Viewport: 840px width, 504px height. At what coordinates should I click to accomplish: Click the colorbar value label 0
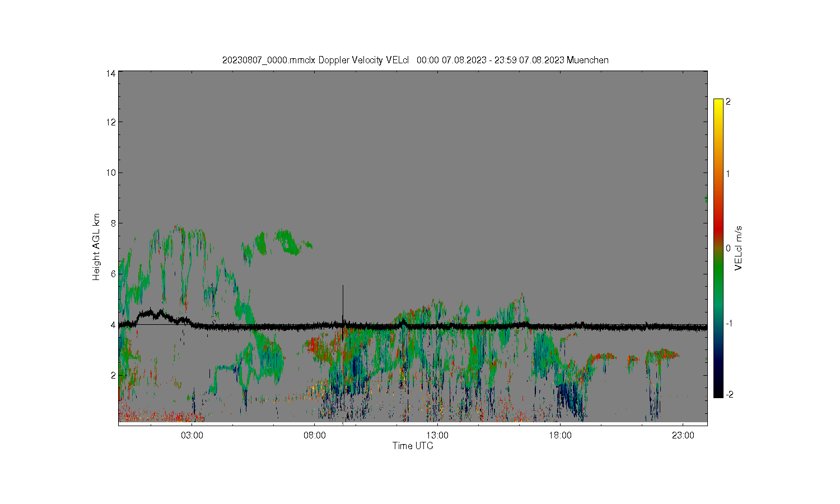tap(728, 248)
